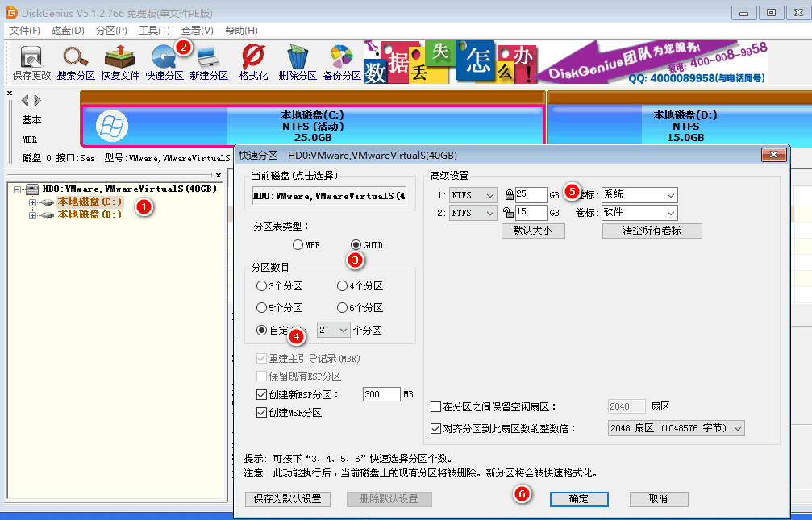Select 本地磁盘(C:) in the disk tree
812x520 pixels.
click(91, 201)
